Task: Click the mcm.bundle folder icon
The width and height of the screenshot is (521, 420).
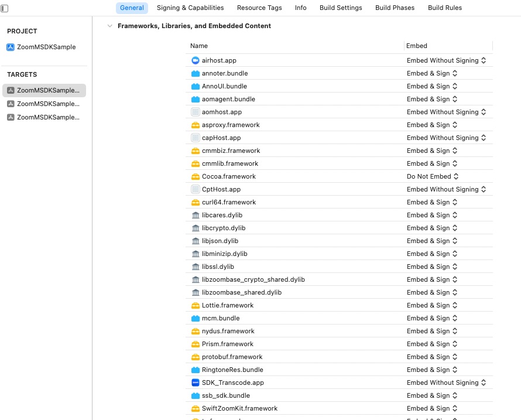Action: [x=196, y=319]
